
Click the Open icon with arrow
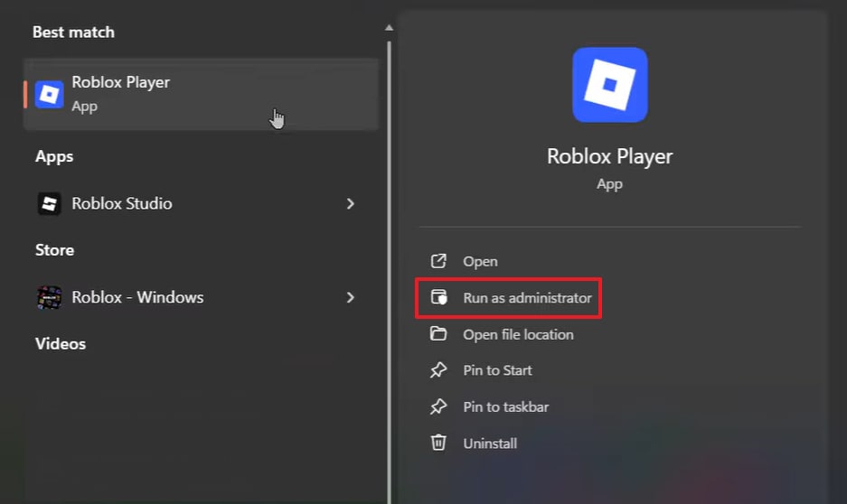(438, 261)
